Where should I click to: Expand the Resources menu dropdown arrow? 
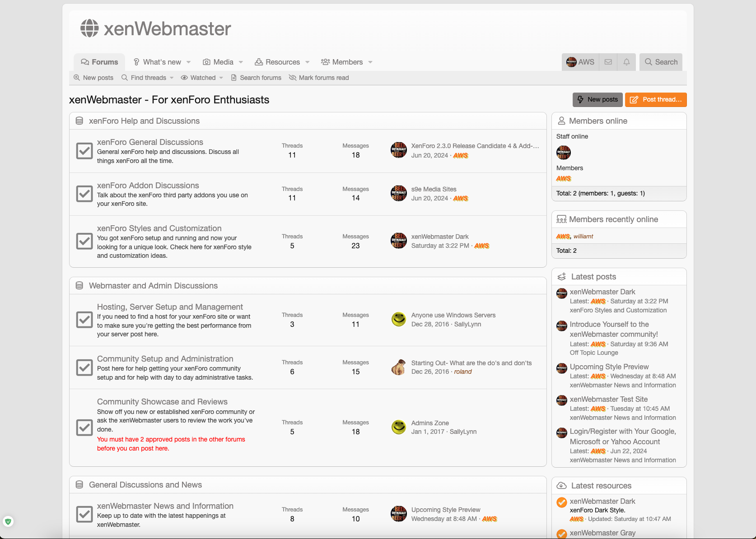pyautogui.click(x=308, y=62)
